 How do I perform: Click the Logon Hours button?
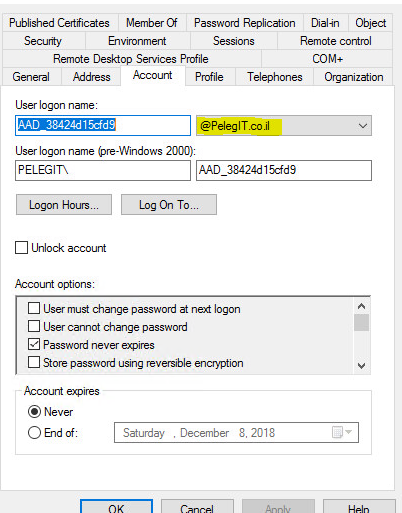(x=64, y=205)
